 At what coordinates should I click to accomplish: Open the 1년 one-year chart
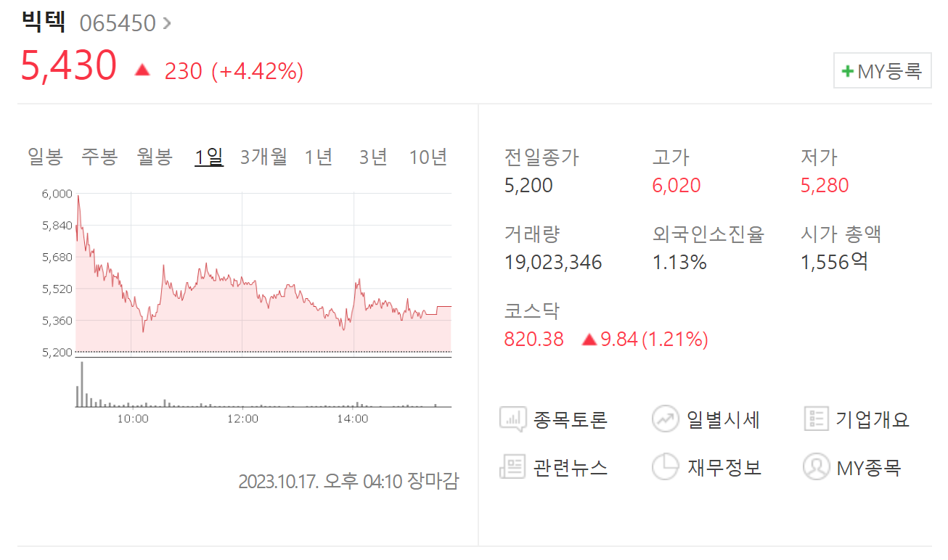319,156
